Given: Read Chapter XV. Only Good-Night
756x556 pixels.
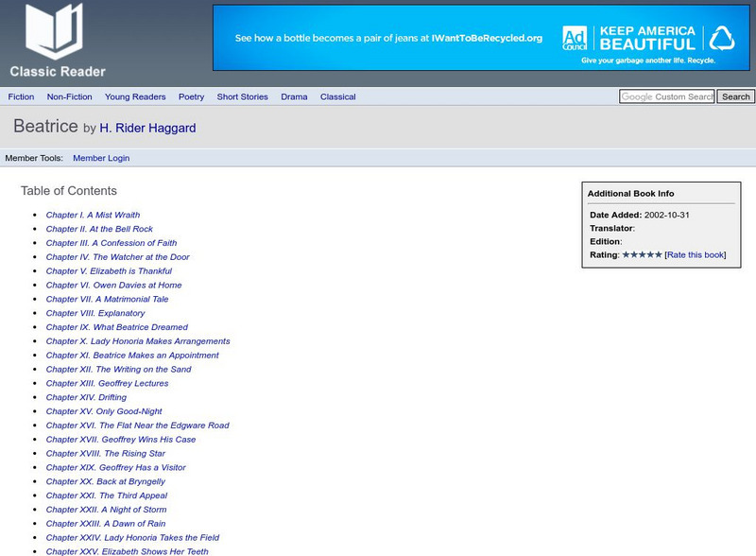Looking at the screenshot, I should [104, 410].
